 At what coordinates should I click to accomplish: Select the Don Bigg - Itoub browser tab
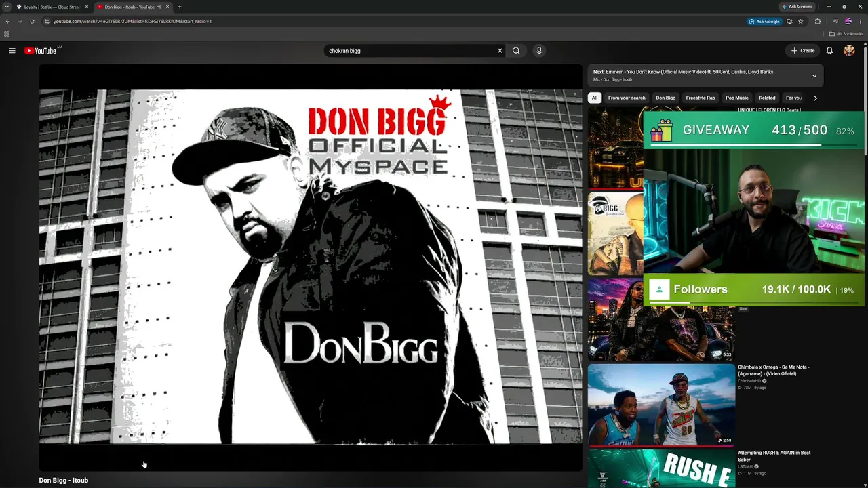pos(133,7)
